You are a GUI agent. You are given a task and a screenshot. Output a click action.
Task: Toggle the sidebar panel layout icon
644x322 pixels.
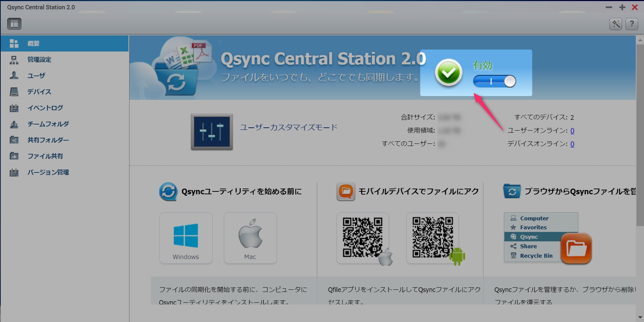tap(14, 24)
